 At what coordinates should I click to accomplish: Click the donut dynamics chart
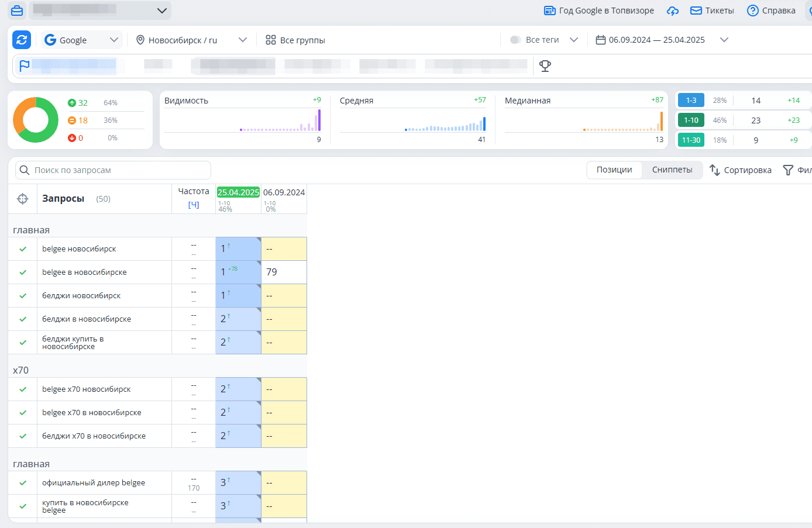click(36, 120)
